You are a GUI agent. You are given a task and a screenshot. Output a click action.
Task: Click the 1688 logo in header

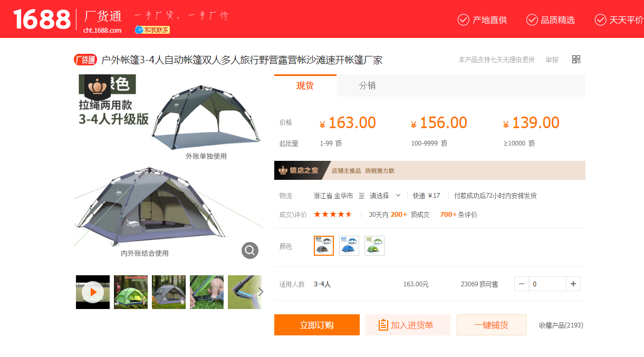[42, 20]
